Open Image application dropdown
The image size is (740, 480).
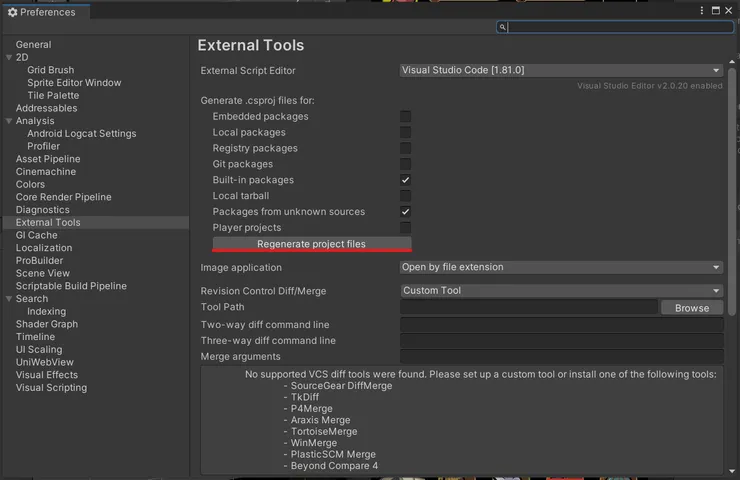click(561, 268)
